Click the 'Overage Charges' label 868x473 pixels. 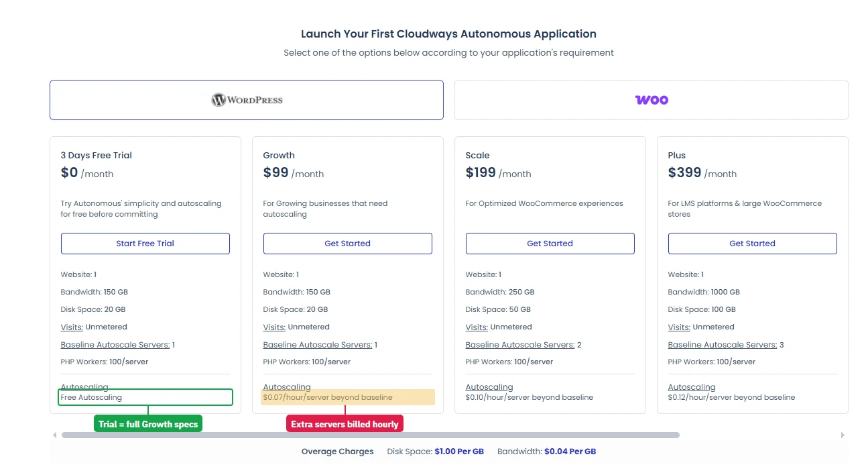(338, 452)
